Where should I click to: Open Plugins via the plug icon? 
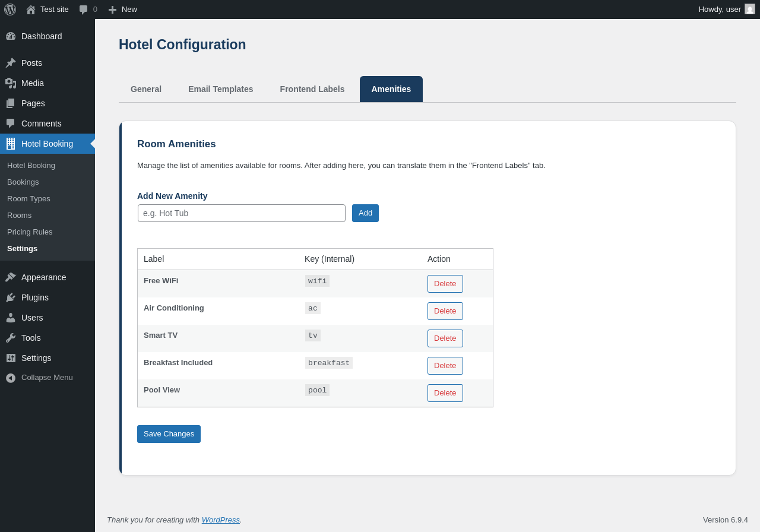pyautogui.click(x=11, y=297)
